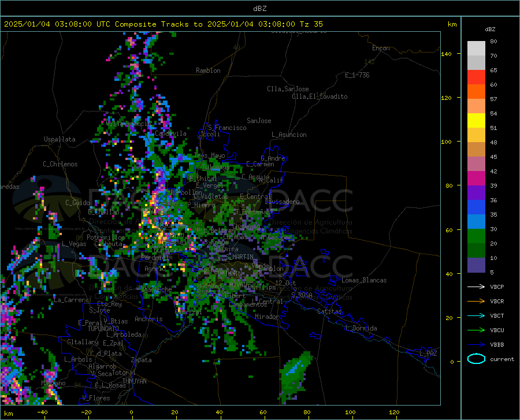Image resolution: width=520 pixels, height=420 pixels.
Task: Click the 'L_Dormida' map label
Action: (x=362, y=328)
